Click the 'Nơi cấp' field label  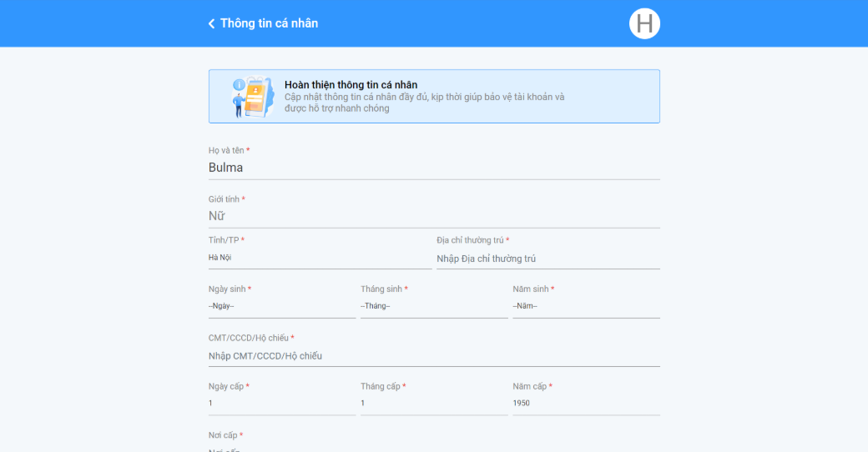click(x=225, y=435)
